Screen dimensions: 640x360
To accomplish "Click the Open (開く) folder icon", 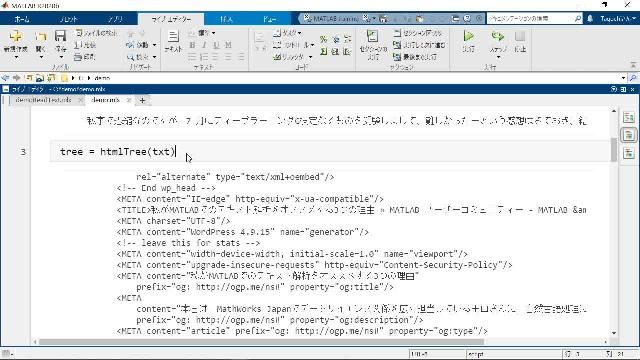I will [x=40, y=37].
